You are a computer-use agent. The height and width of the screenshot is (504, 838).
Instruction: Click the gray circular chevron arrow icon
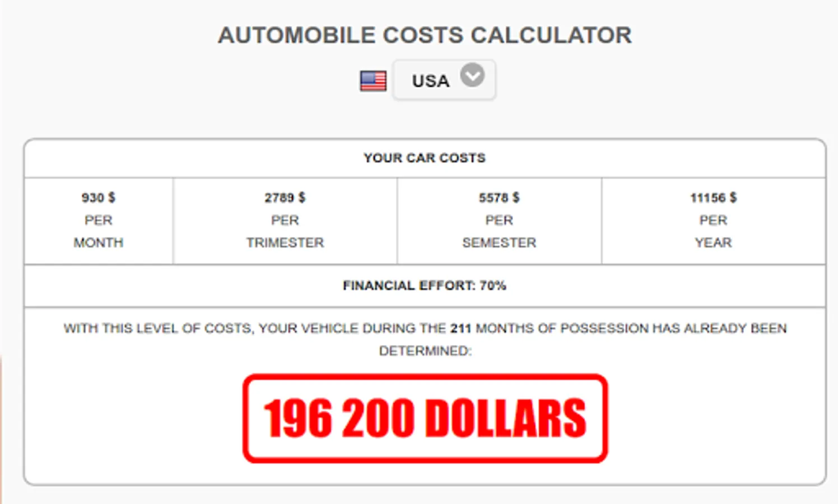click(472, 75)
